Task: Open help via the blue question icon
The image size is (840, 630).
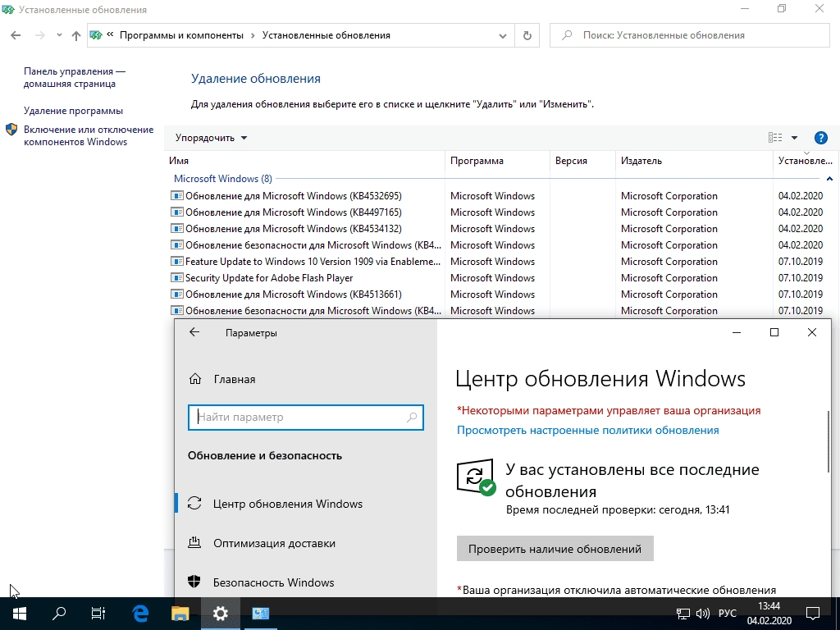Action: [820, 138]
